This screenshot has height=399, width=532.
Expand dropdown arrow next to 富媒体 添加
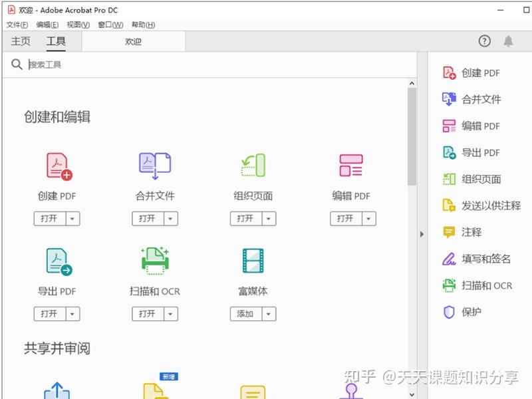tap(269, 314)
